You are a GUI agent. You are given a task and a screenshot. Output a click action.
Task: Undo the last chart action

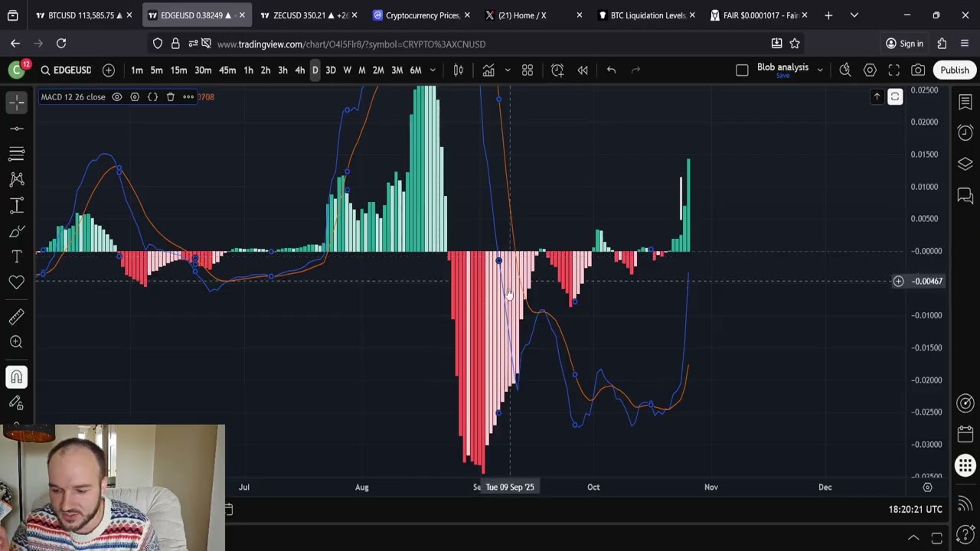(611, 70)
